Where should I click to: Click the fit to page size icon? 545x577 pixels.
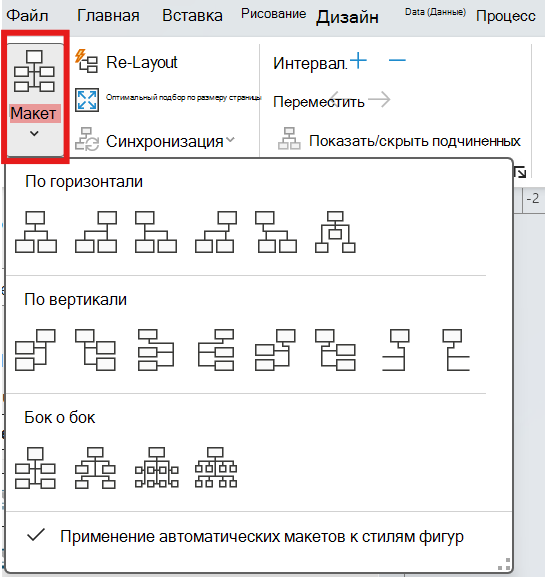point(87,100)
